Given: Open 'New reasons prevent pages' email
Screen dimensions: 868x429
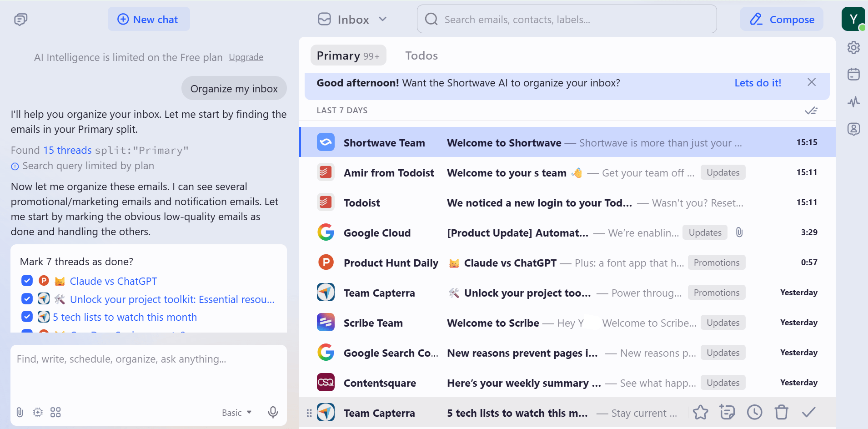Looking at the screenshot, I should point(567,353).
